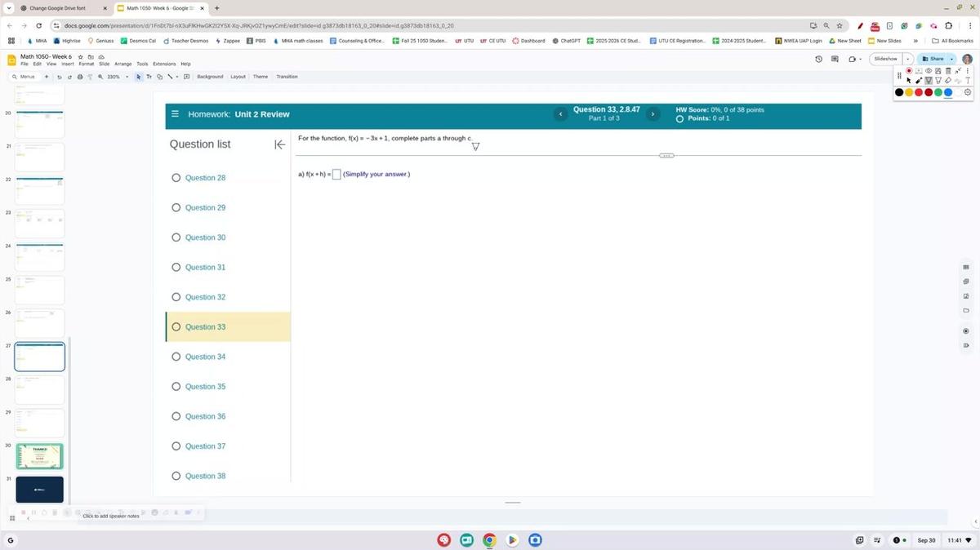The width and height of the screenshot is (980, 550).
Task: Click the Share button
Action: coord(935,59)
